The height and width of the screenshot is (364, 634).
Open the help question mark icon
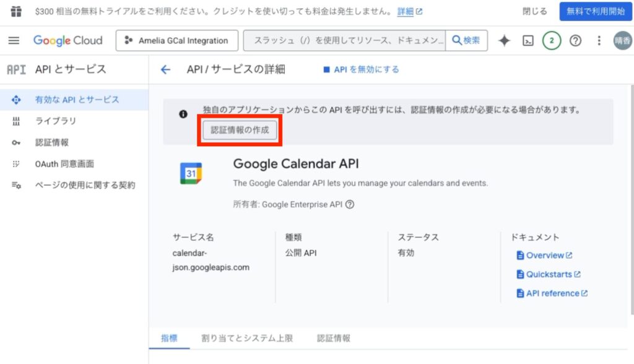[x=575, y=41]
